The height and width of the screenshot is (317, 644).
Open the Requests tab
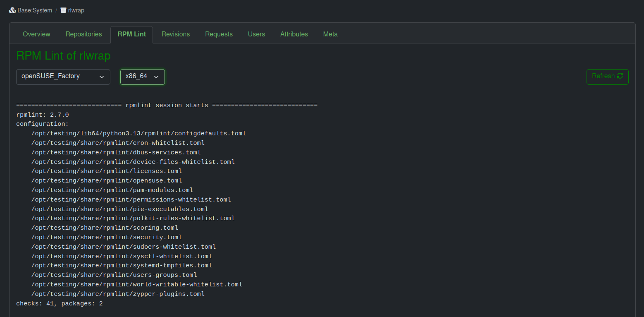point(219,34)
